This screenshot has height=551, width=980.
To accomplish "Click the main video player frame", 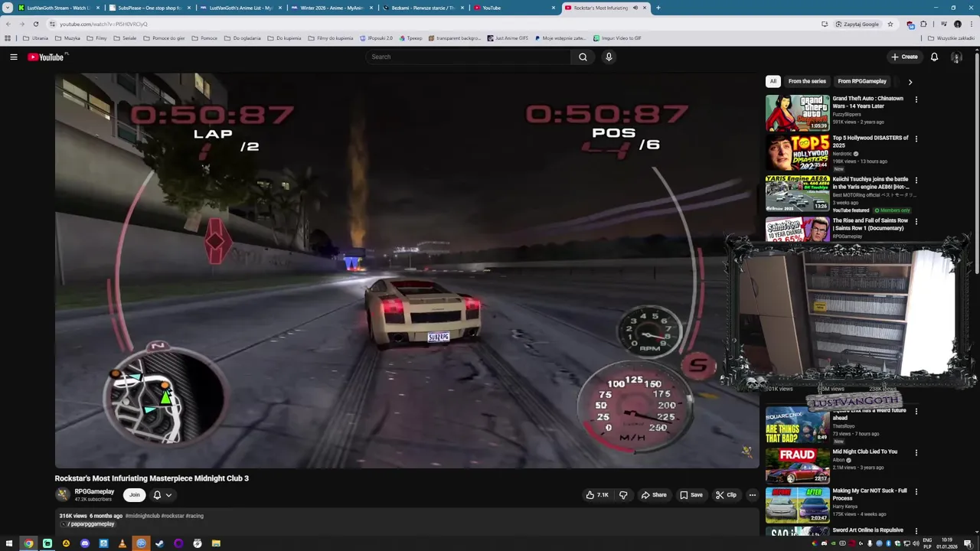I will click(407, 270).
